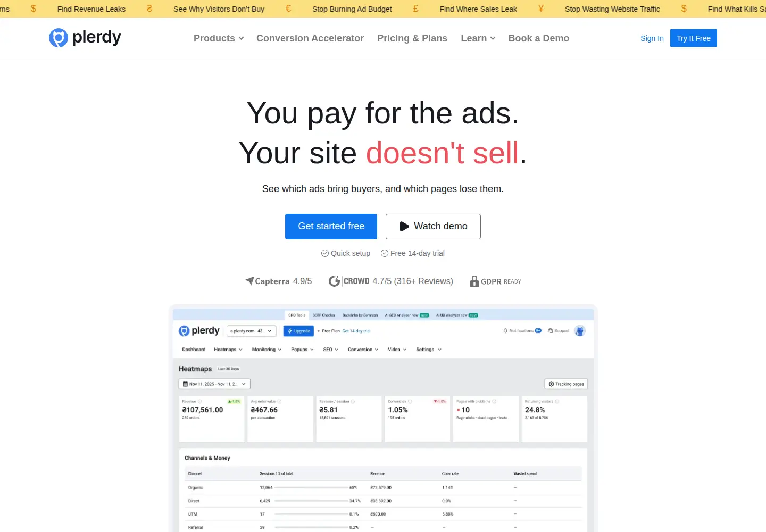766x532 pixels.
Task: Click the Sign In link
Action: click(x=652, y=38)
